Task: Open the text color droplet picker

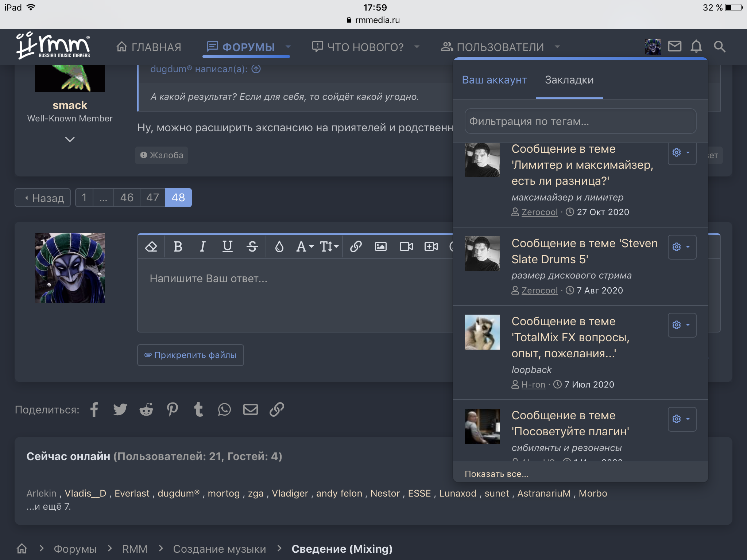Action: [x=279, y=247]
